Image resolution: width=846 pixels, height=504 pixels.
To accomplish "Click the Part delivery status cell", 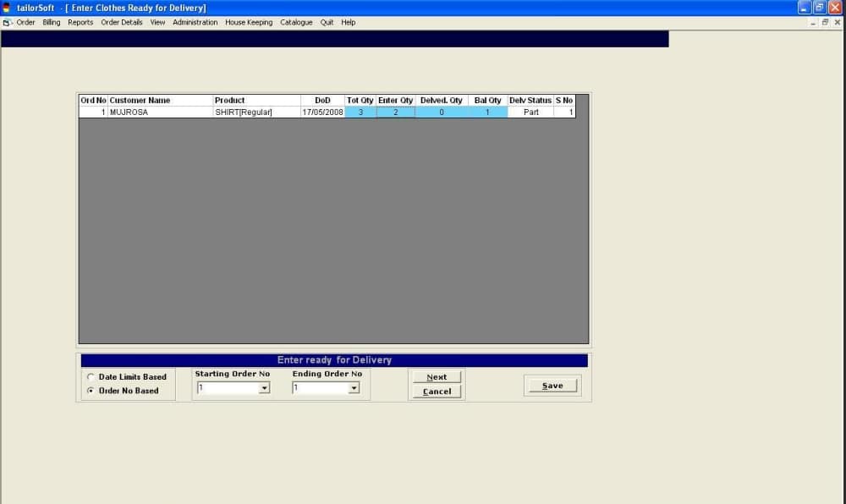I will 530,112.
